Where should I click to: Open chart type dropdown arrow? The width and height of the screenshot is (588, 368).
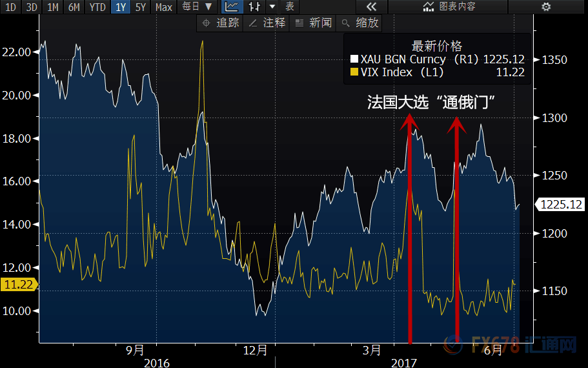pyautogui.click(x=272, y=6)
